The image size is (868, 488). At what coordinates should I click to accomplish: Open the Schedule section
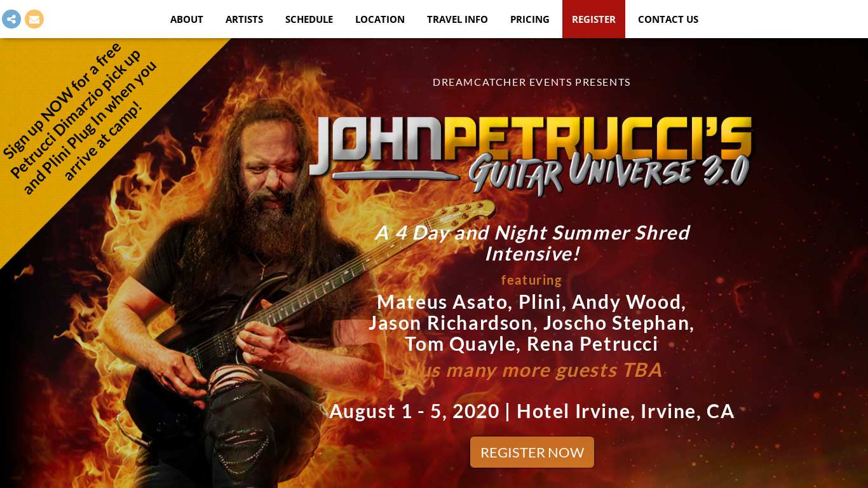(309, 19)
